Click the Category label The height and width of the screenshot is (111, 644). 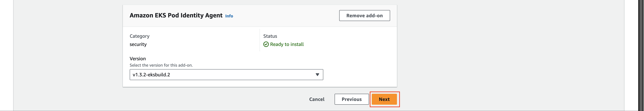pos(139,36)
